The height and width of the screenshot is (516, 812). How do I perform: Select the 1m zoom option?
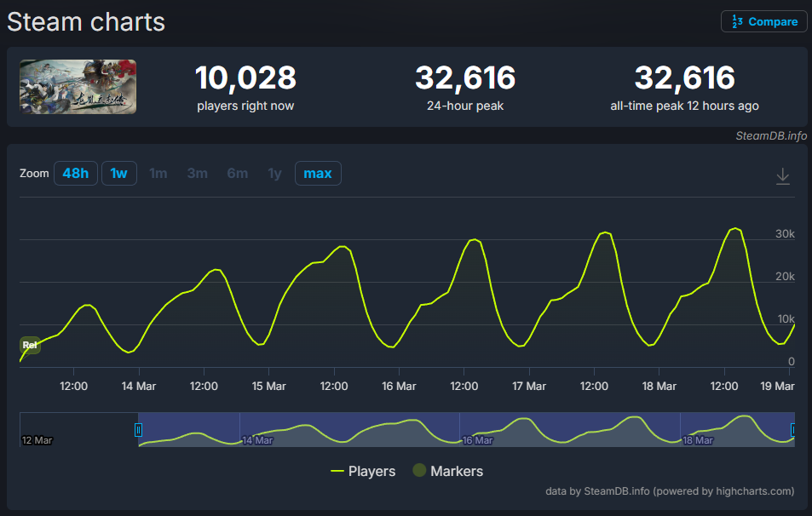(158, 173)
